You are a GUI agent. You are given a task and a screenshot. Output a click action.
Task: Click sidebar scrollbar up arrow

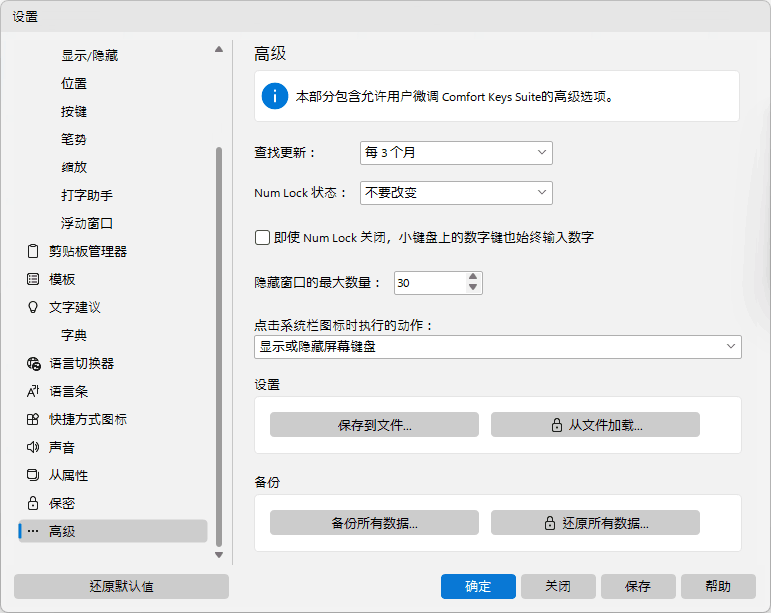coord(219,49)
